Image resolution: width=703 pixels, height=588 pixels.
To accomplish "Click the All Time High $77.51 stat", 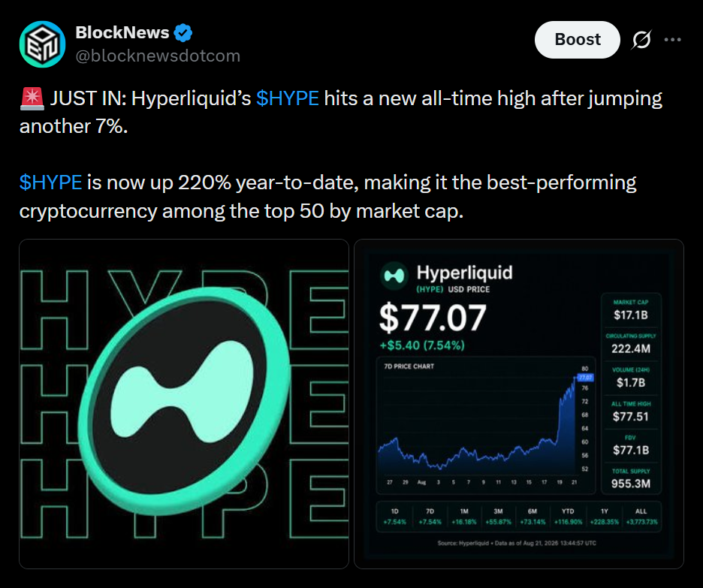I will (x=631, y=412).
